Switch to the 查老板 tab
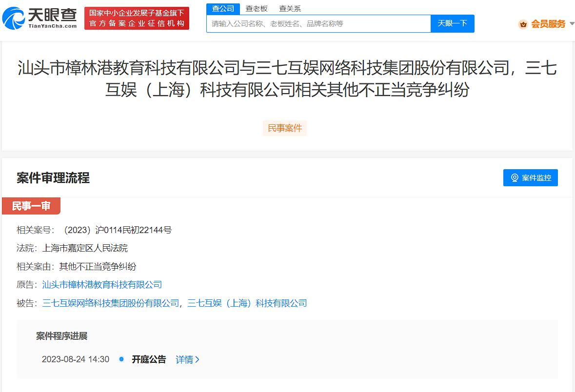This screenshot has width=575, height=392. 256,8
